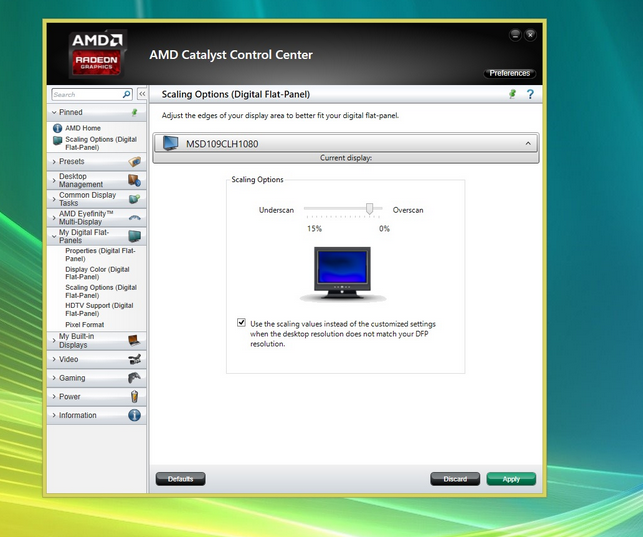The width and height of the screenshot is (643, 537).
Task: Expand the Gaming section
Action: coord(54,378)
